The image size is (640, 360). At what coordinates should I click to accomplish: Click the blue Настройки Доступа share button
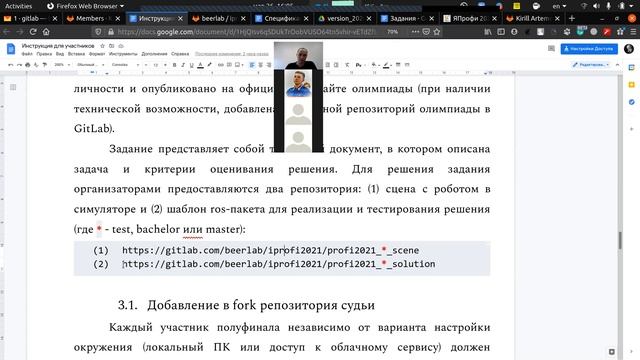click(589, 49)
